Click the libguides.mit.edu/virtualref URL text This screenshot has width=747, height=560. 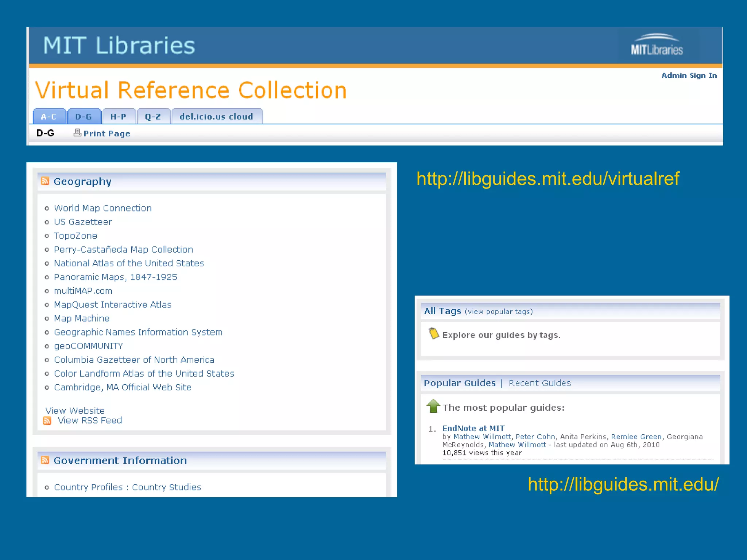[x=548, y=179]
